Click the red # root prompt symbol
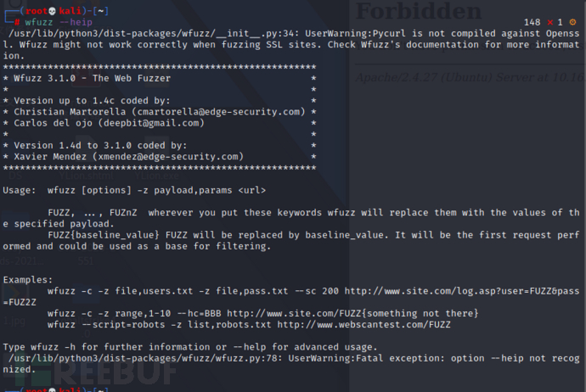 pos(17,22)
